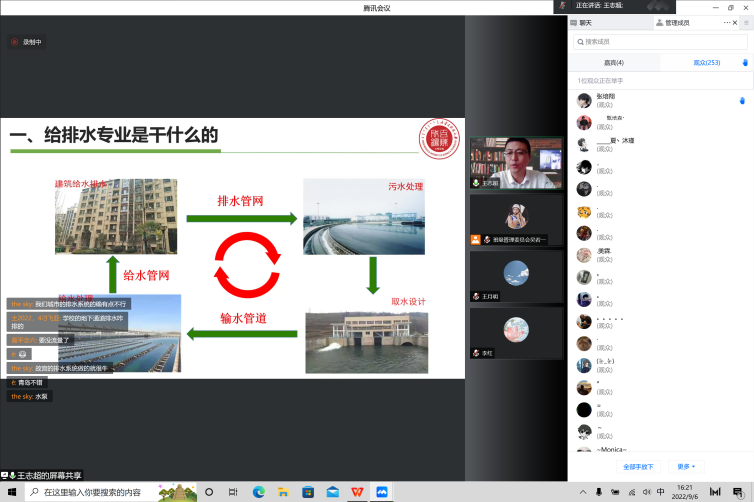Click the 搜索成员 member search field

pyautogui.click(x=660, y=41)
